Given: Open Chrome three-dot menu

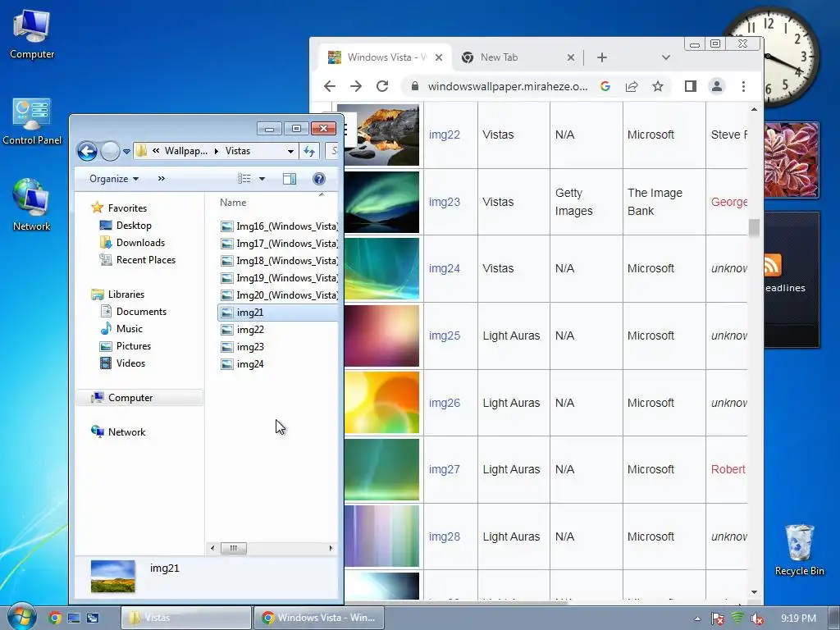Looking at the screenshot, I should [743, 86].
